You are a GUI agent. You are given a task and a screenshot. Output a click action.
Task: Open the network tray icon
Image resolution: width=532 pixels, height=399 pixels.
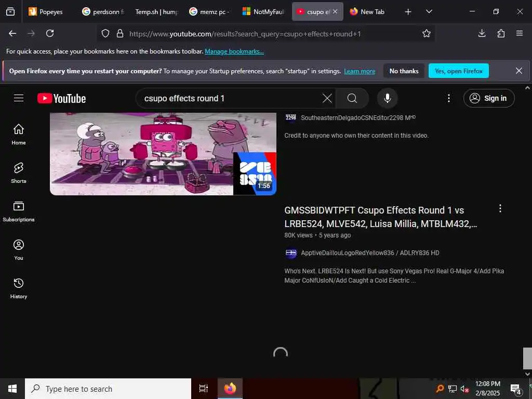coord(453,389)
